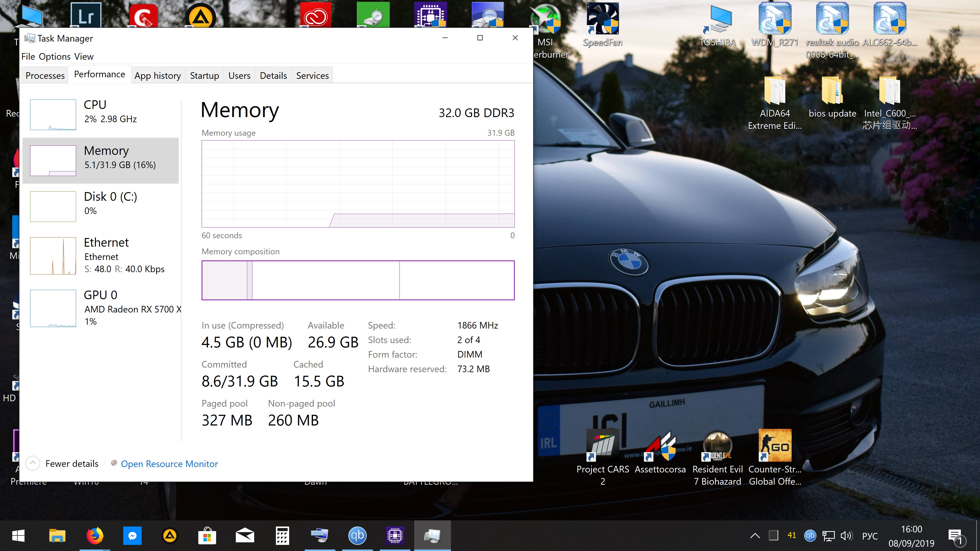
Task: Switch to the Processes tab
Action: click(45, 75)
